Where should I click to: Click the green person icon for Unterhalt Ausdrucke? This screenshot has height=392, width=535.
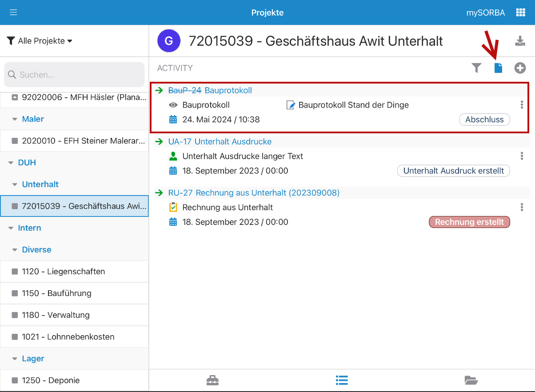pyautogui.click(x=173, y=156)
